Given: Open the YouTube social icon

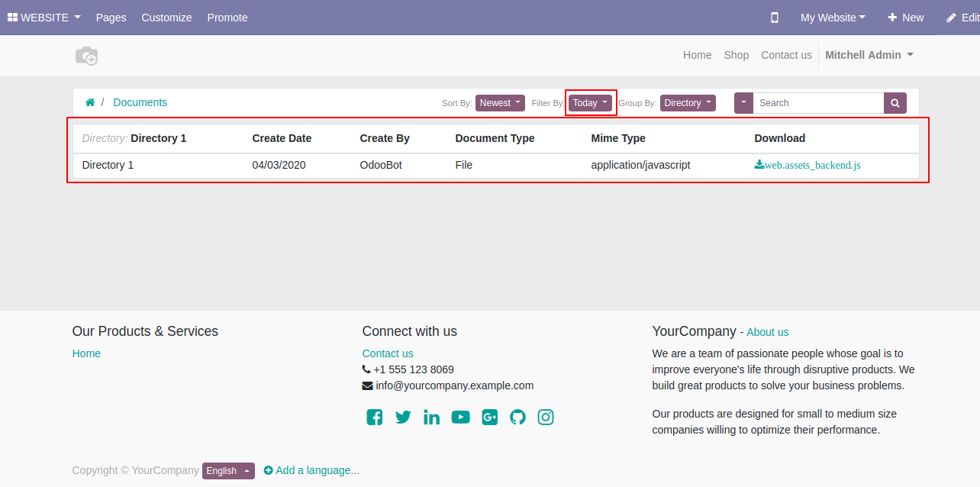Looking at the screenshot, I should [460, 417].
